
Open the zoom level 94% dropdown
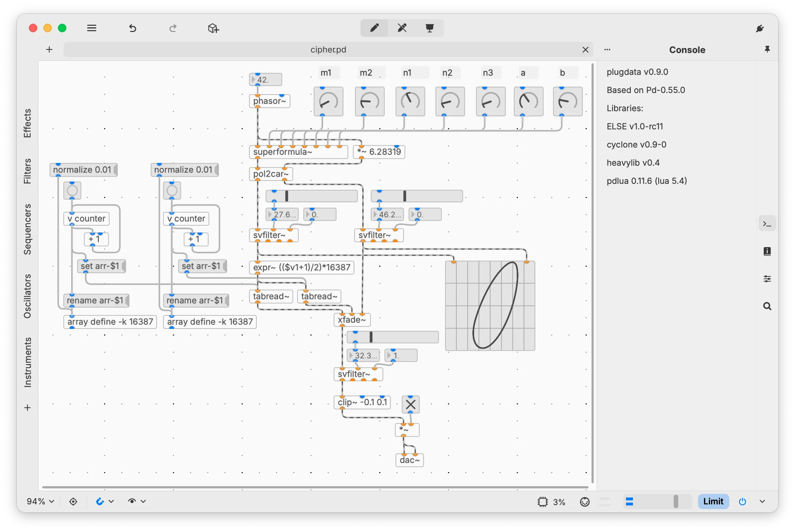coord(40,501)
